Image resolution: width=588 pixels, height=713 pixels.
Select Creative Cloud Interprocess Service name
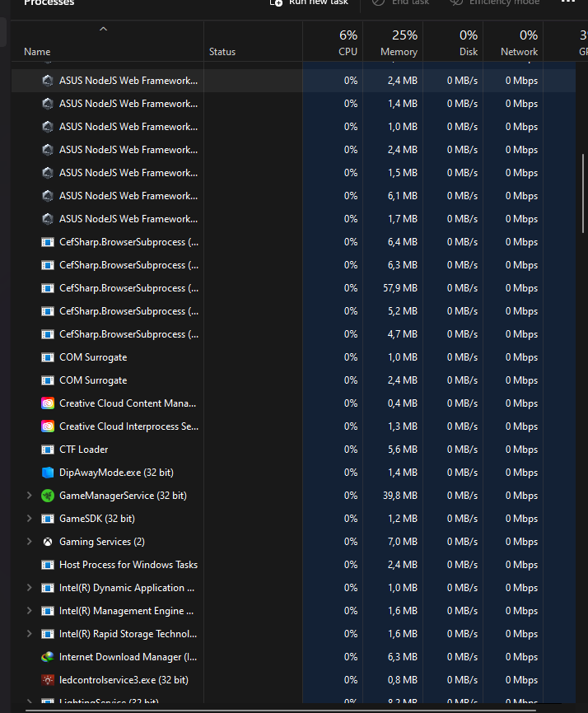[x=128, y=426]
